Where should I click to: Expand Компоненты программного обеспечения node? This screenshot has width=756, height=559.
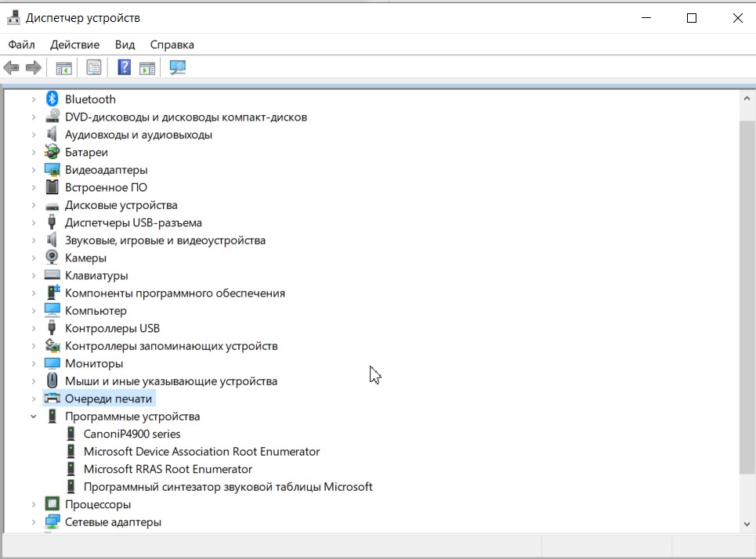[x=33, y=293]
